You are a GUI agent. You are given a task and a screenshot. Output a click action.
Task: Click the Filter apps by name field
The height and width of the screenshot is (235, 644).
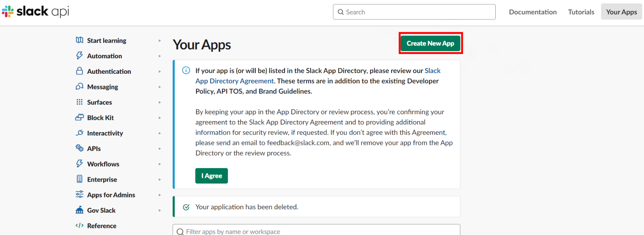point(316,230)
